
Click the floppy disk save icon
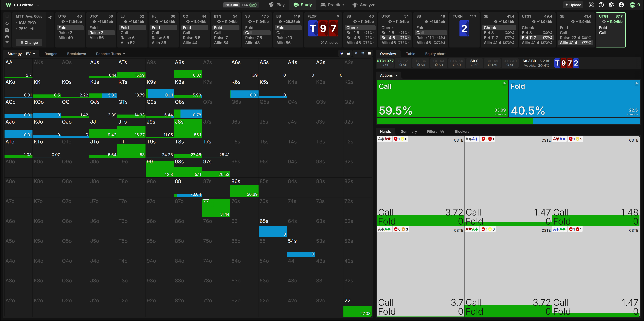pyautogui.click(x=7, y=30)
